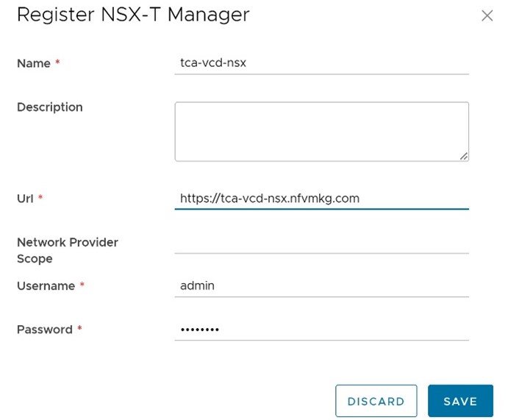Focus the Description text area
This screenshot has height=420, width=508.
point(321,131)
